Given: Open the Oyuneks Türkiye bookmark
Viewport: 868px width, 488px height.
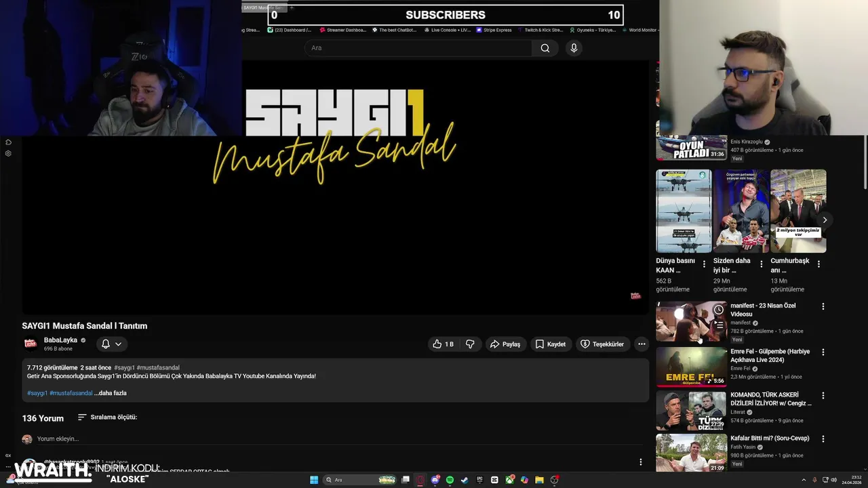Looking at the screenshot, I should (x=593, y=30).
